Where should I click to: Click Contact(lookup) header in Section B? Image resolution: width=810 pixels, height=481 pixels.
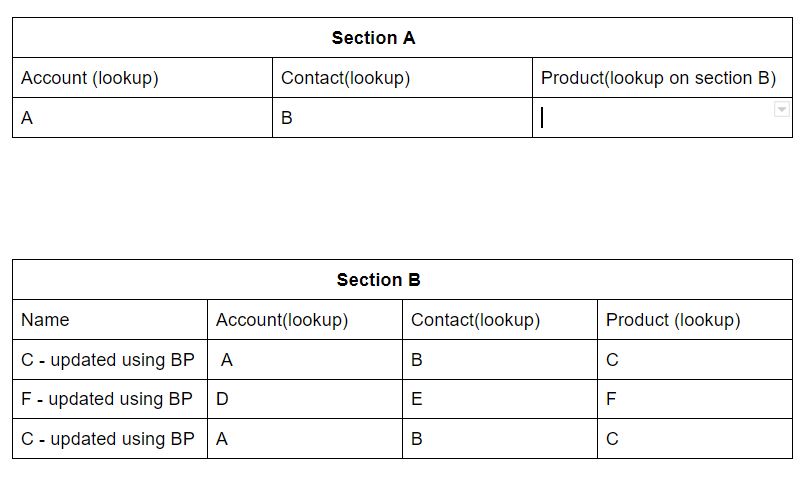pyautogui.click(x=475, y=320)
